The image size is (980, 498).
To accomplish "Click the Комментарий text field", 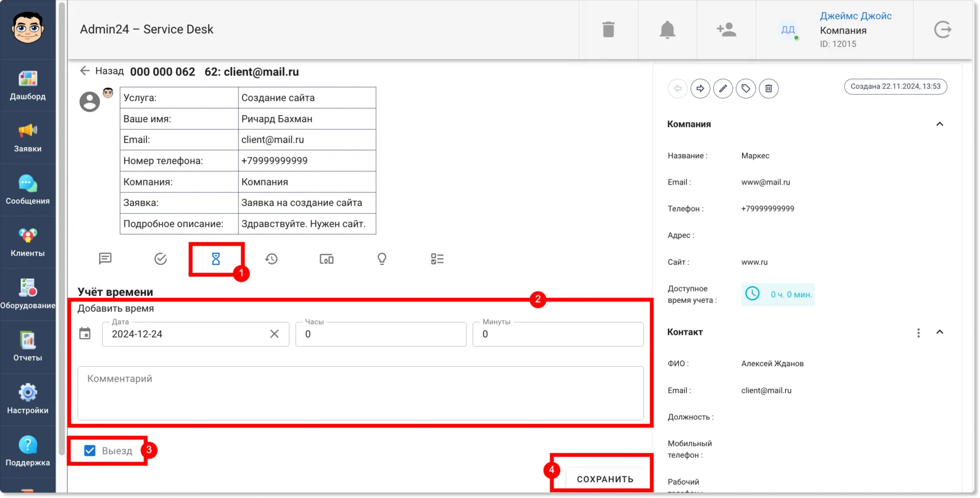I will click(x=360, y=393).
